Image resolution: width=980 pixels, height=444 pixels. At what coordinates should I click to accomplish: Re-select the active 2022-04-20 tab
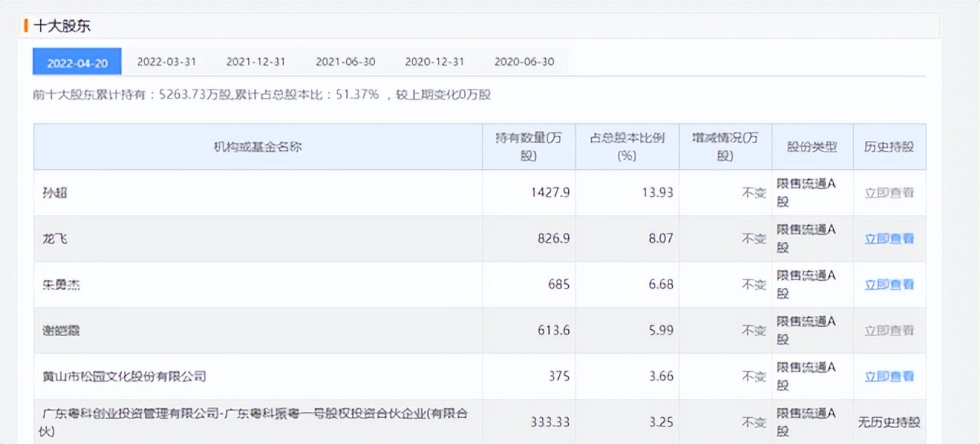point(77,62)
